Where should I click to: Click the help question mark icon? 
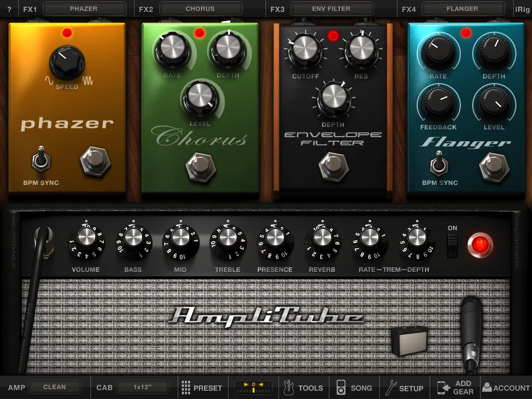coord(8,8)
